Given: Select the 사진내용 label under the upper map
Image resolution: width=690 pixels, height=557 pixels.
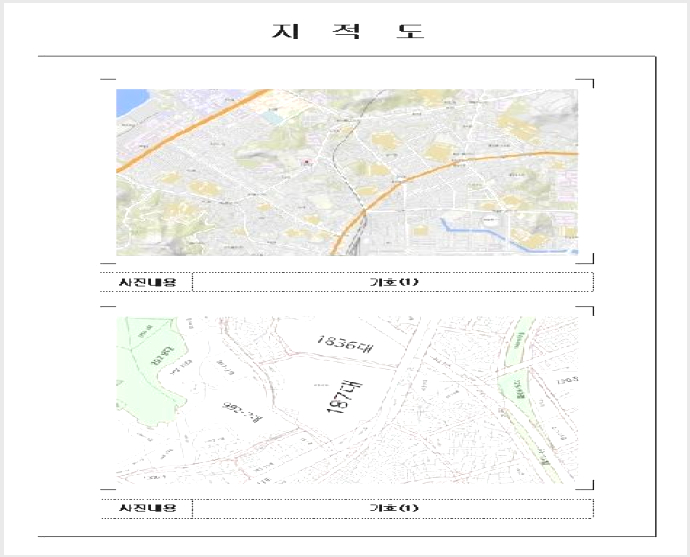Looking at the screenshot, I should 147,282.
